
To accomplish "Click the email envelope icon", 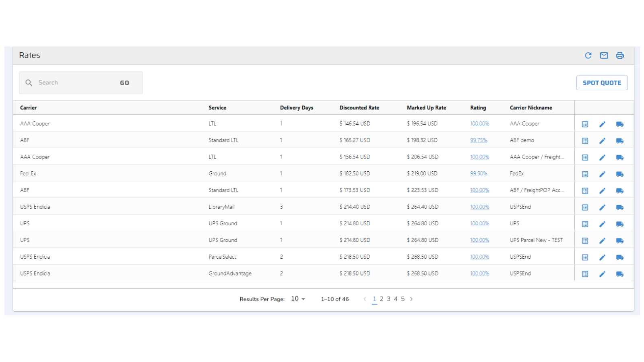I will coord(604,56).
